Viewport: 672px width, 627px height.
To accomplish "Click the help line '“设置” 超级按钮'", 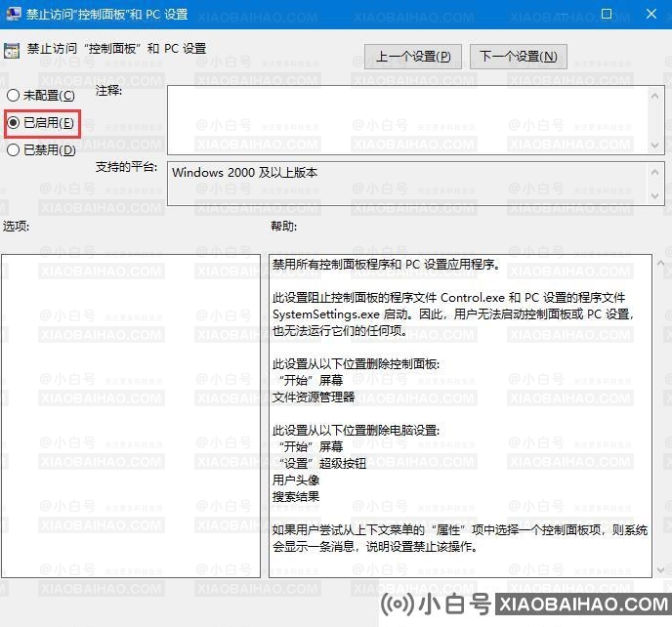I will pos(322,463).
